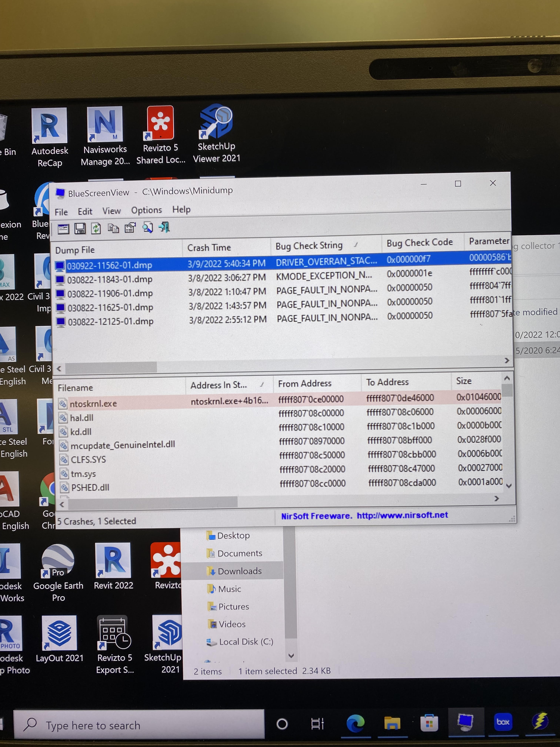Save the selected crash report

(x=80, y=228)
